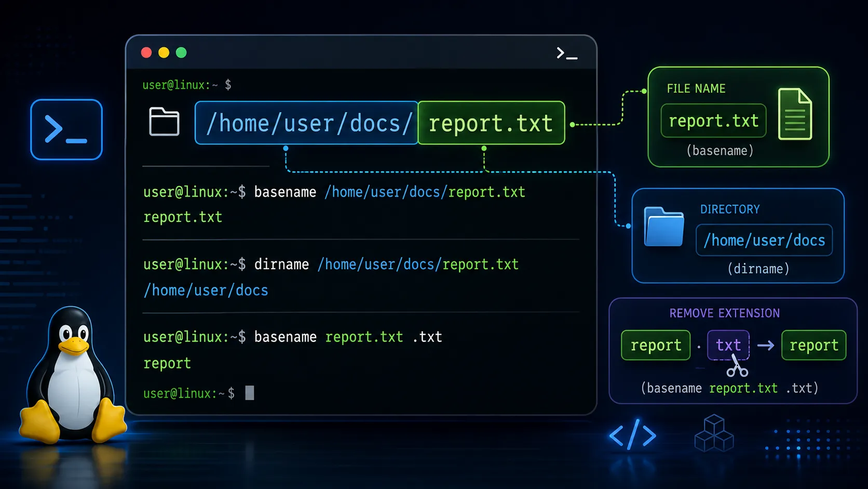Click the dirname command line text
Viewport: 868px width, 489px height.
(331, 265)
